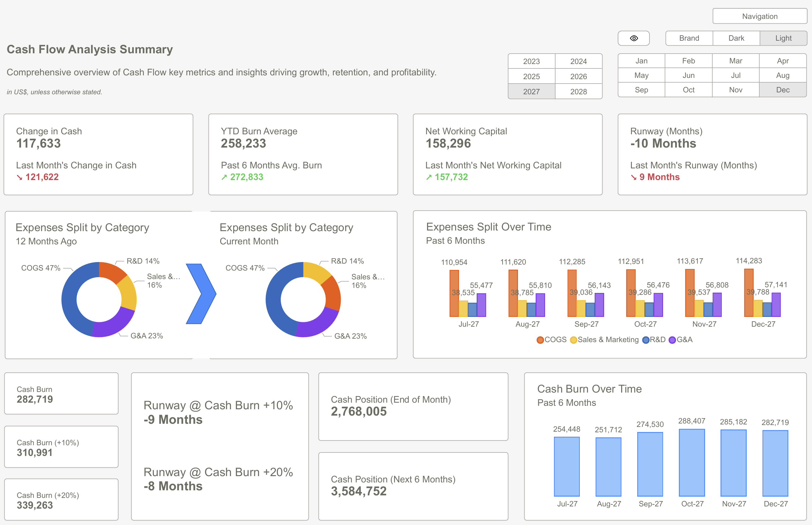Image resolution: width=812 pixels, height=525 pixels.
Task: Click red down arrow beside 121,622
Action: (20, 177)
